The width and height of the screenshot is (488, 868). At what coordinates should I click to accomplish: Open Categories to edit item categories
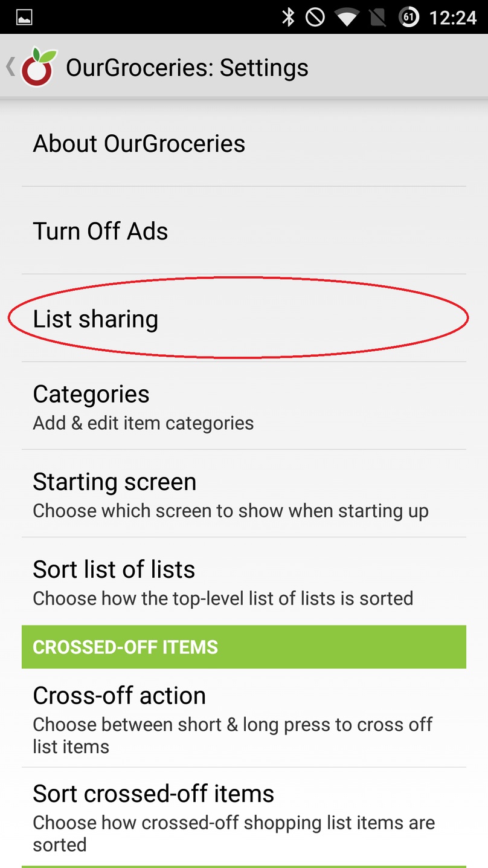click(x=244, y=406)
